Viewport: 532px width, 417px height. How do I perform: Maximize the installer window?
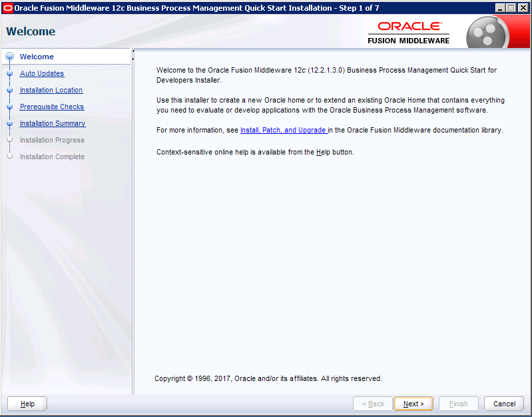511,8
